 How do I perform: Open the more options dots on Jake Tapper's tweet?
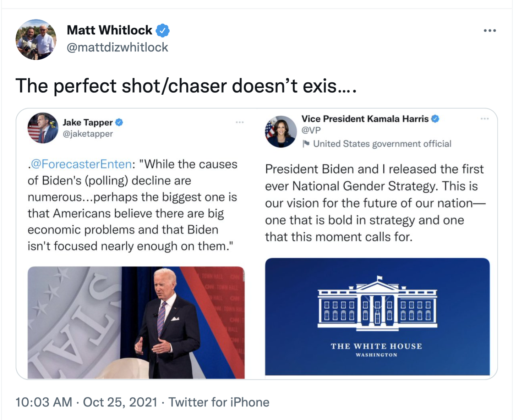(x=240, y=122)
